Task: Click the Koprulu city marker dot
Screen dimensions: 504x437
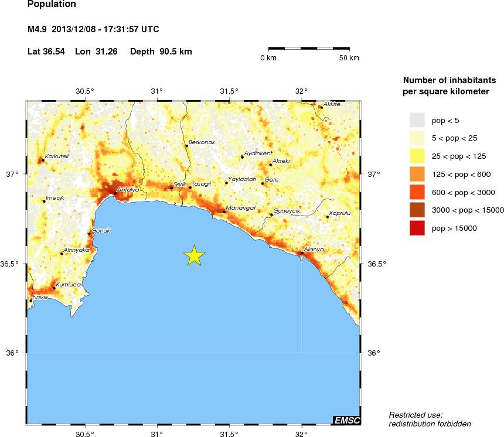Action: (x=327, y=217)
